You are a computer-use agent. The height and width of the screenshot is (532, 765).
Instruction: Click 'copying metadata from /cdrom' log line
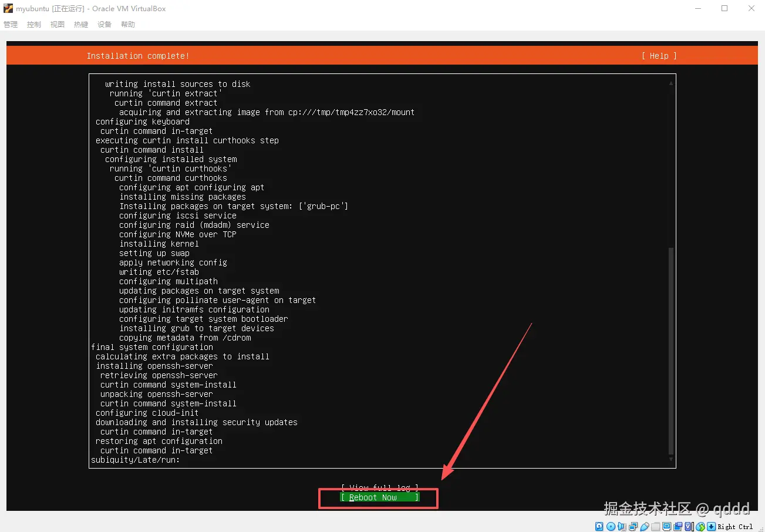[x=185, y=338]
